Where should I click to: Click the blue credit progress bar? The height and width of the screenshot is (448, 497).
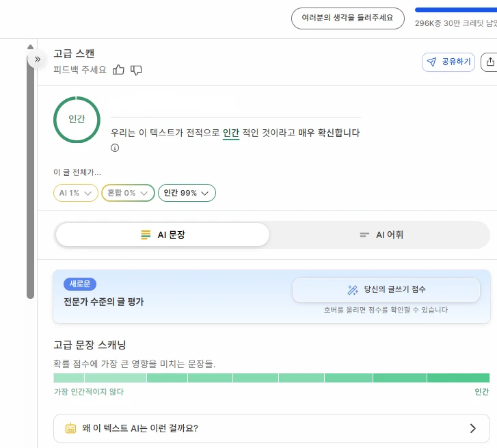[x=456, y=10]
